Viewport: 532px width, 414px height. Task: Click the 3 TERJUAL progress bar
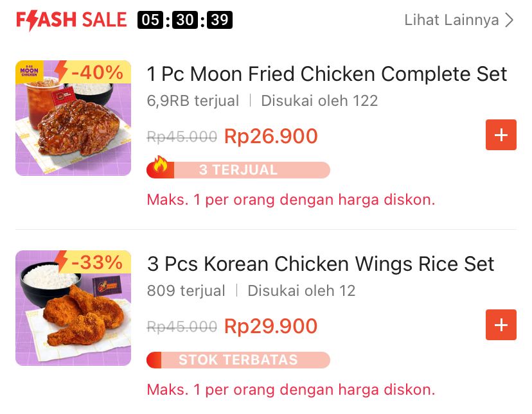251,170
